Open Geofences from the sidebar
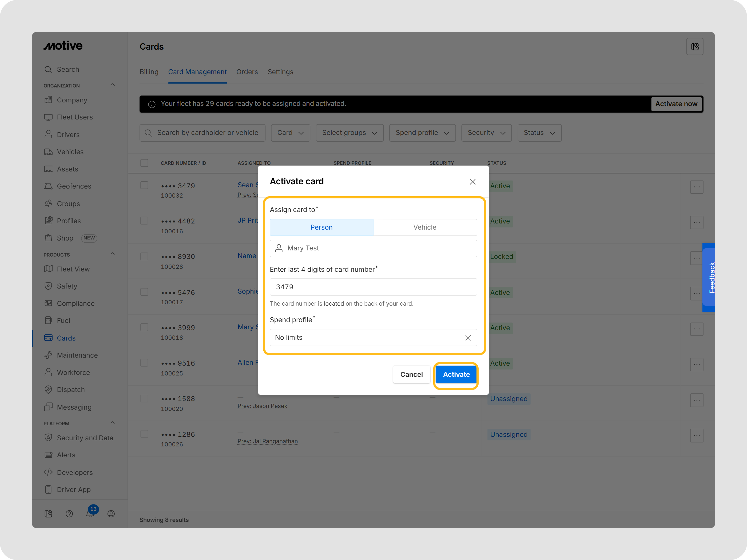 click(x=74, y=186)
